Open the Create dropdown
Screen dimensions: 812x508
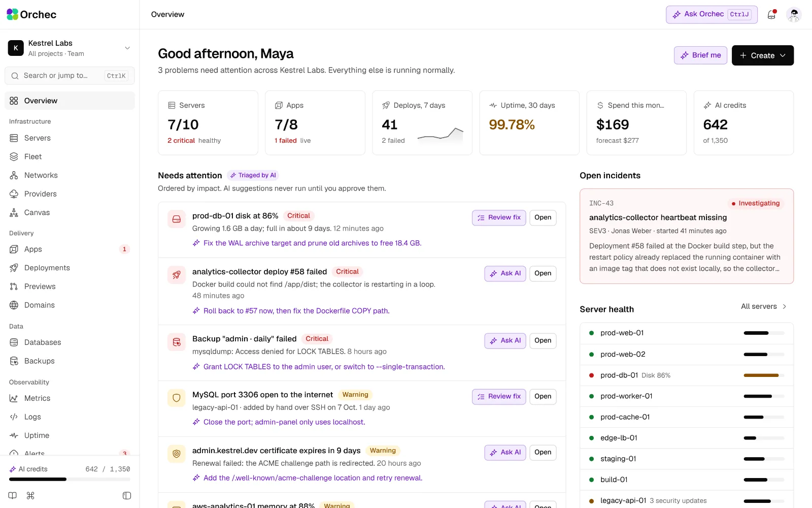[x=762, y=55]
